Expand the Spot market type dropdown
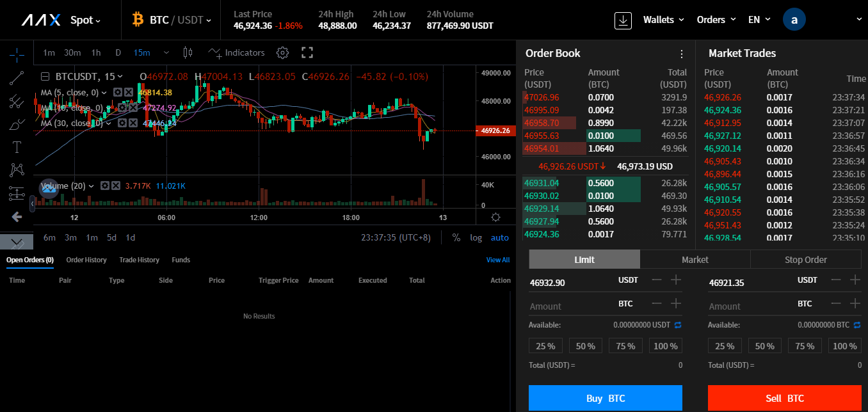Image resolution: width=868 pixels, height=412 pixels. [x=85, y=20]
